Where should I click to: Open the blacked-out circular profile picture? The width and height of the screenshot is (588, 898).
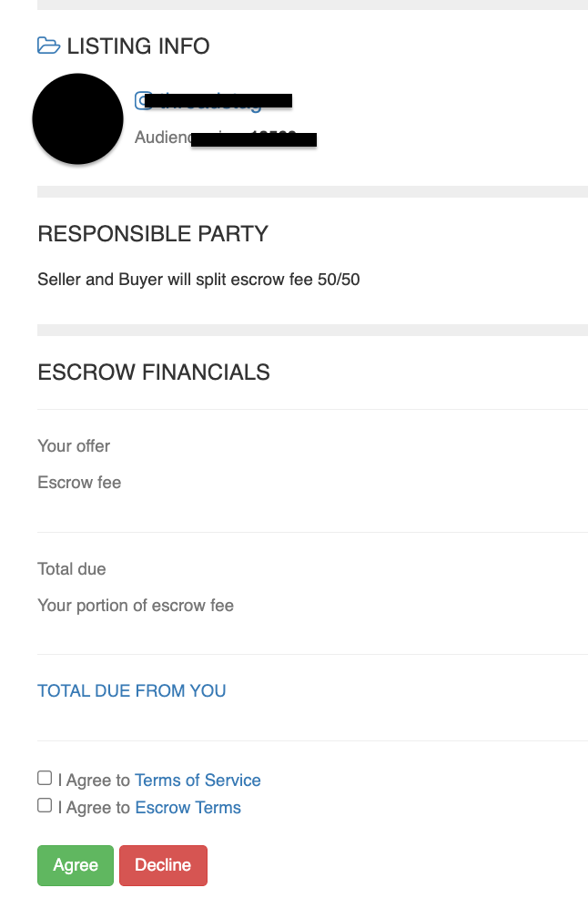[78, 118]
